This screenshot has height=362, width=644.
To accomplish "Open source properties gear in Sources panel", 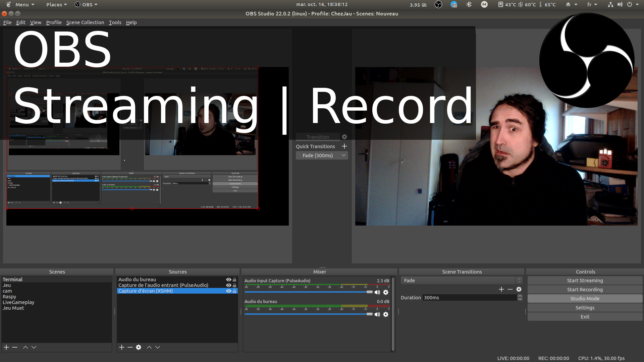I will point(139,347).
